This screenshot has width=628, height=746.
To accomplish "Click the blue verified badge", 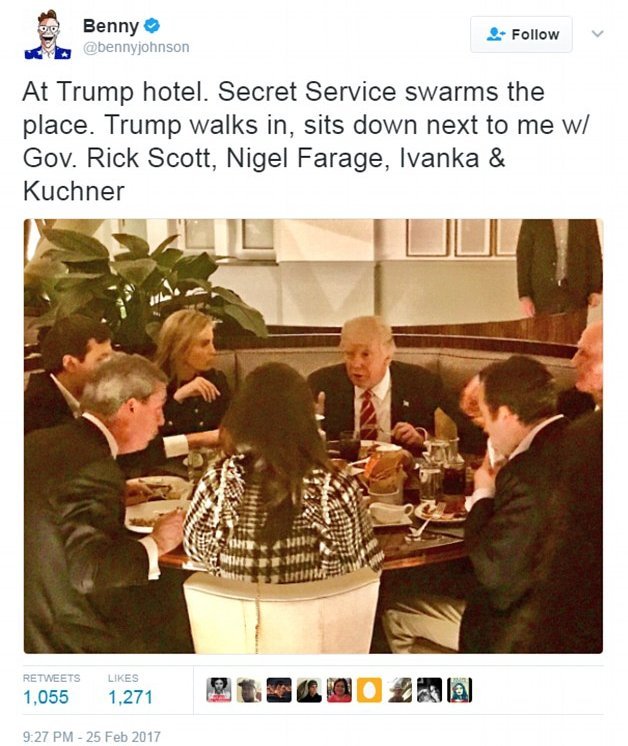I will pos(152,26).
